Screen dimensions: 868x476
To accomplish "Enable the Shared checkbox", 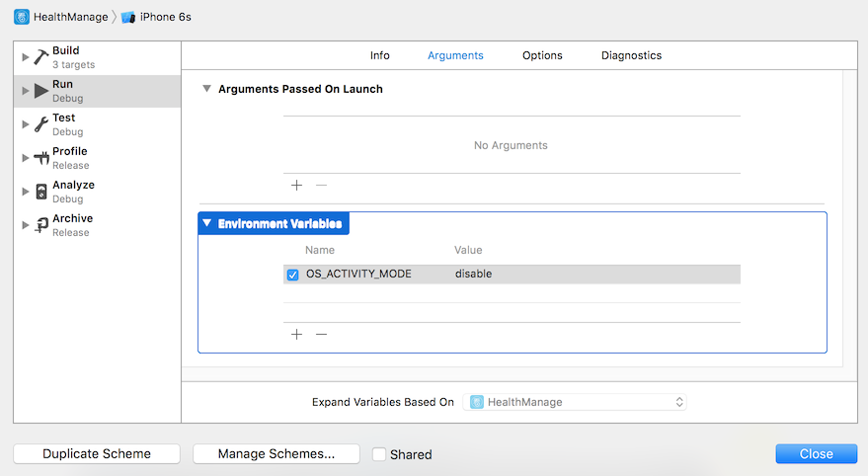I will 378,454.
